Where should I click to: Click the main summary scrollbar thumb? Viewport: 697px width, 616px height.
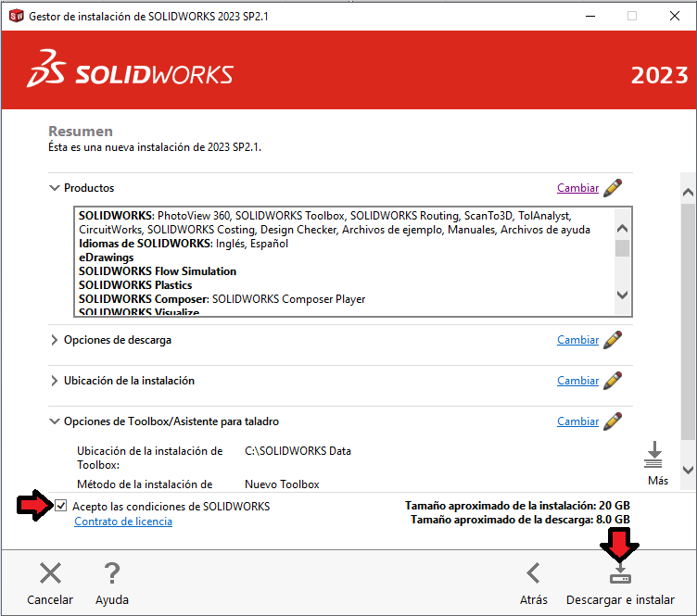pos(688,322)
